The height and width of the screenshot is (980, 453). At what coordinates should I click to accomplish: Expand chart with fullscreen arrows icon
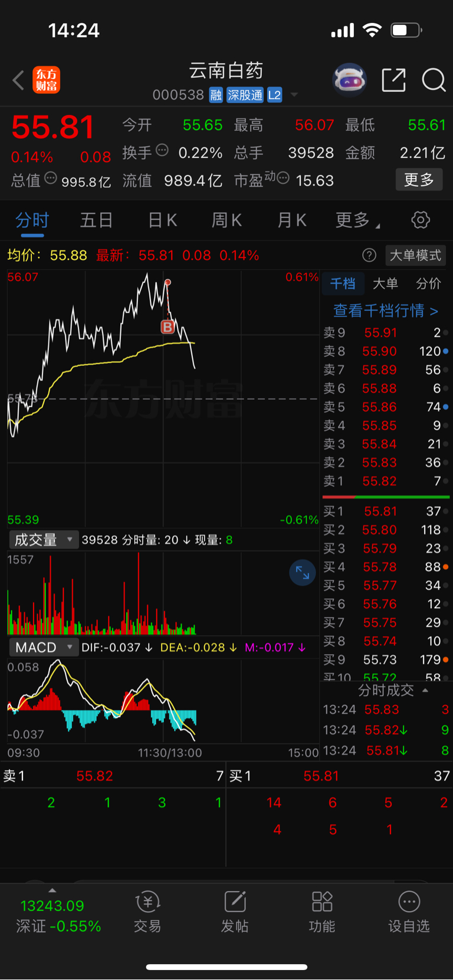[x=303, y=572]
